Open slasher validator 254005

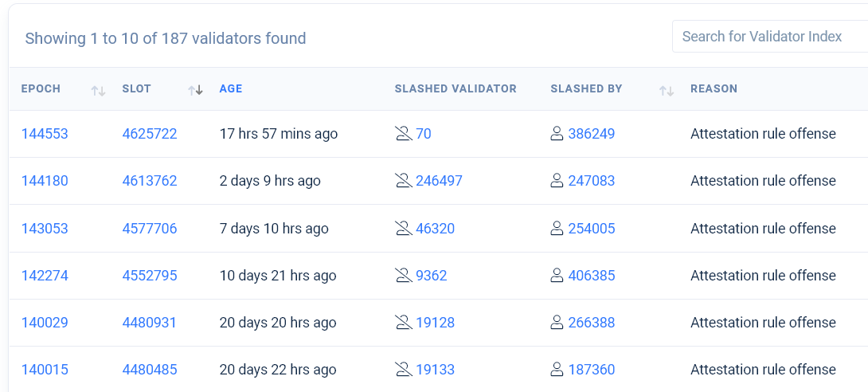tap(591, 228)
